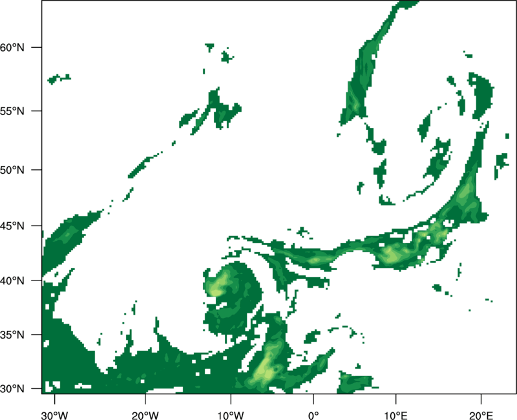Click the 35°N latitude label
Viewport: 517px width, 420px height.
[x=12, y=335]
